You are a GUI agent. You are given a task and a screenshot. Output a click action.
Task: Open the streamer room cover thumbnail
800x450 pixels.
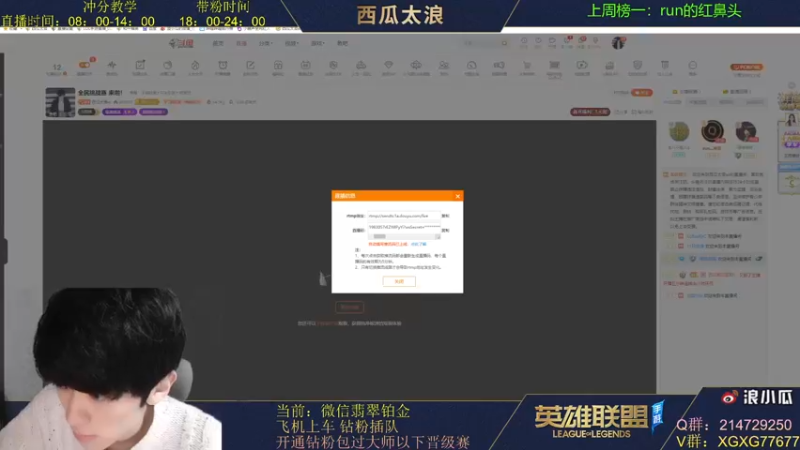click(x=60, y=102)
